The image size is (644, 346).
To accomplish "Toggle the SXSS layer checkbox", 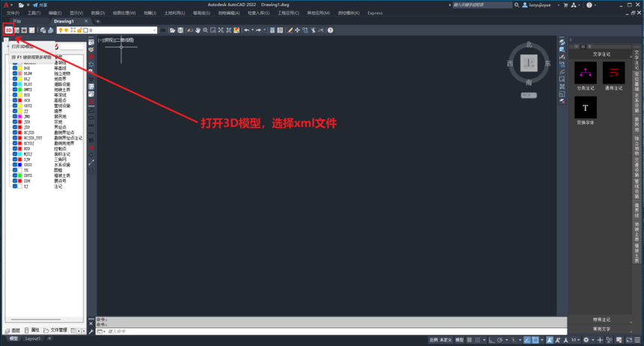I will coord(15,164).
